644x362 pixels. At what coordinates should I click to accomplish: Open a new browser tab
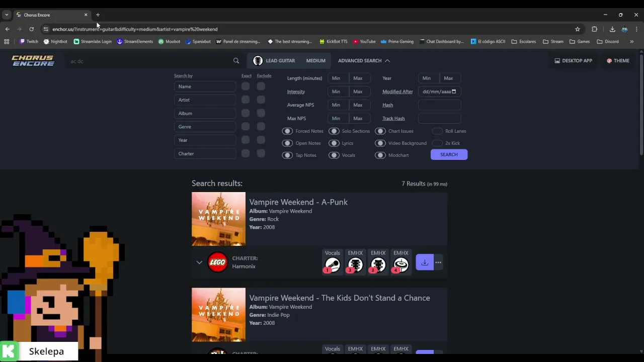point(98,15)
